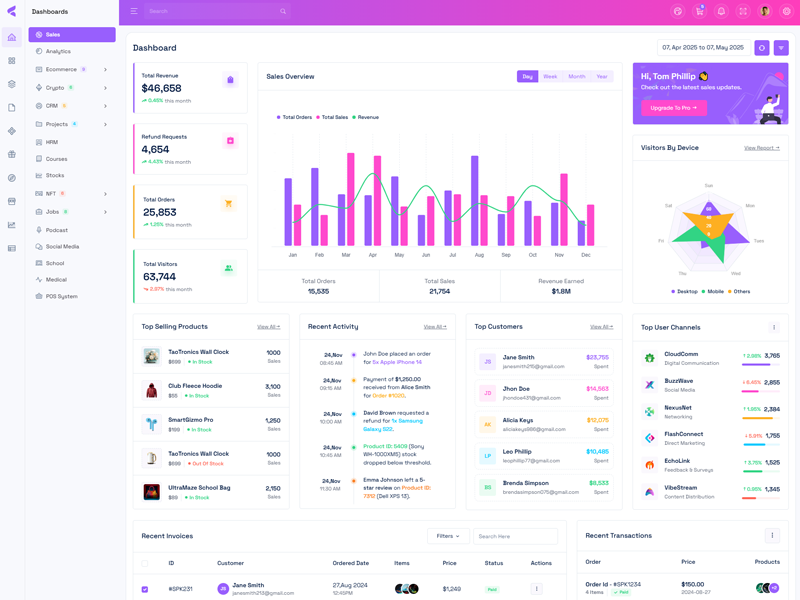Viewport: 800px width, 600px height.
Task: Click the Upgrade To Pro button
Action: (x=673, y=107)
